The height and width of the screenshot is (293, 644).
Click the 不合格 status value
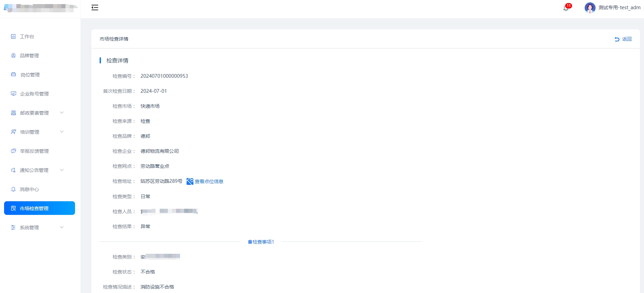[x=148, y=272]
